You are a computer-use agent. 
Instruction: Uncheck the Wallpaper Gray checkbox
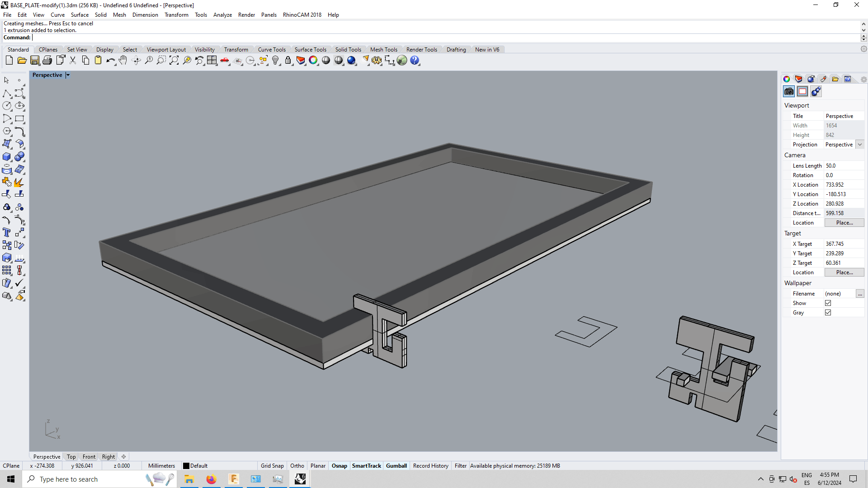(x=828, y=313)
